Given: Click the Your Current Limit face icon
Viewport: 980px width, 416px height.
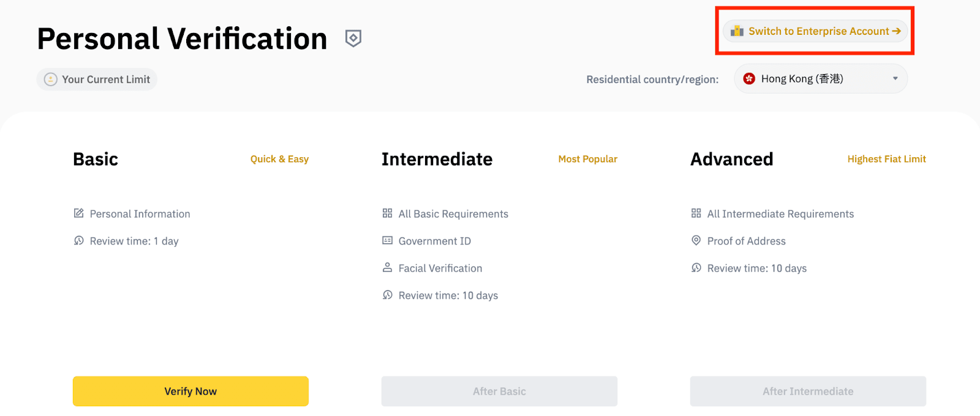Looking at the screenshot, I should coord(51,80).
